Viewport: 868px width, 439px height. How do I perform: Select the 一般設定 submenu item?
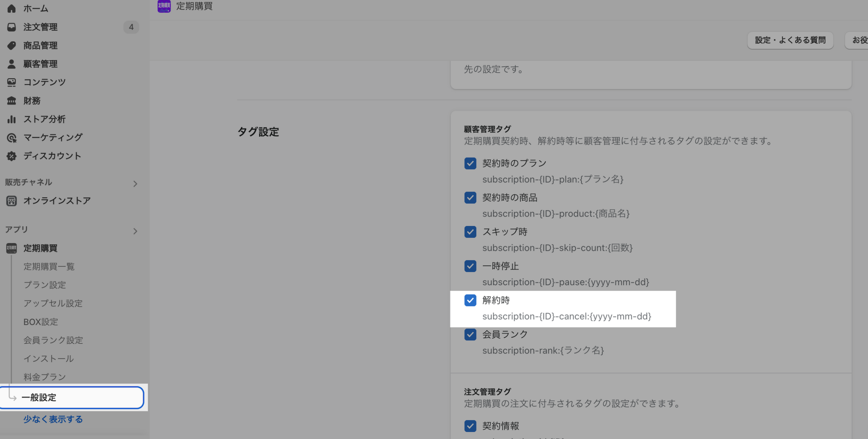[x=39, y=397]
